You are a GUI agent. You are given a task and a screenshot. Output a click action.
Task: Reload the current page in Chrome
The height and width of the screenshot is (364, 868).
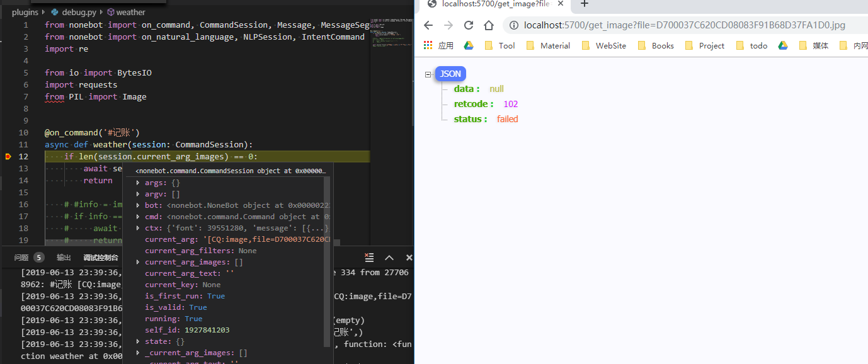pos(468,26)
